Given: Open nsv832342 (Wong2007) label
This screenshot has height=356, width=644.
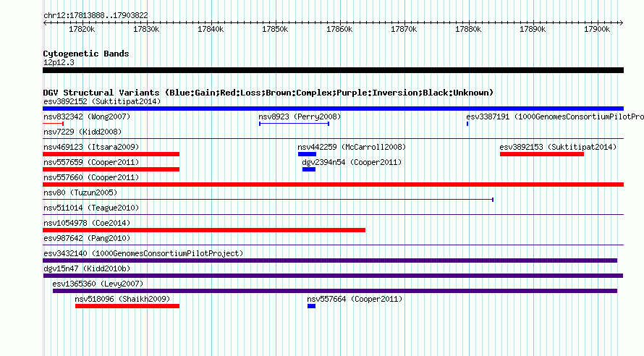Looking at the screenshot, I should coord(87,116).
